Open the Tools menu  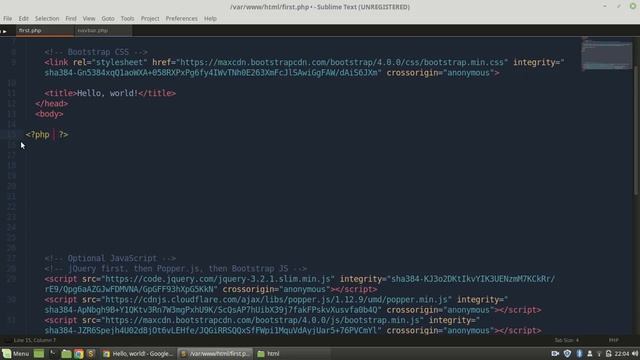coord(127,18)
